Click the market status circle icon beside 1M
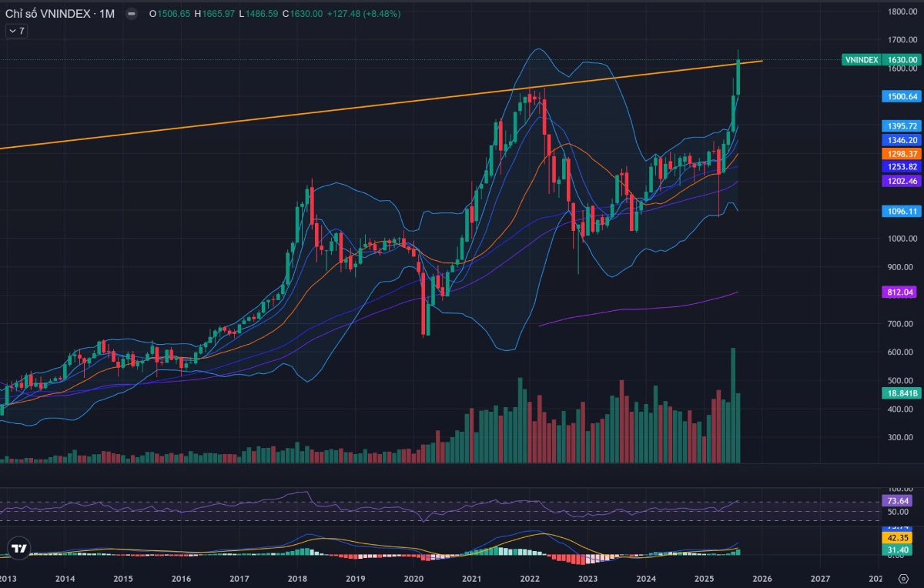Image resolution: width=924 pixels, height=588 pixels. (x=131, y=14)
